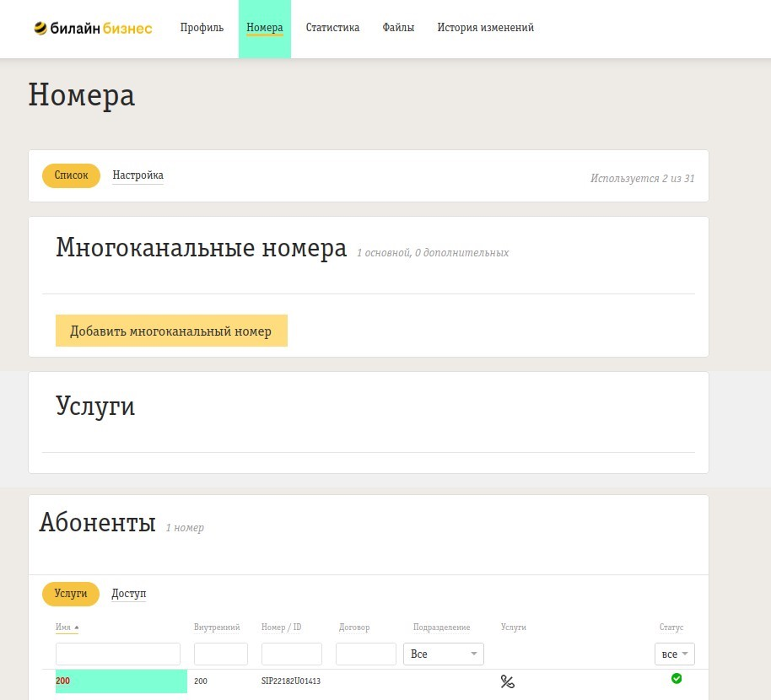
Task: Click the 1 основной, 0 дополнительных note
Action: pos(433,253)
